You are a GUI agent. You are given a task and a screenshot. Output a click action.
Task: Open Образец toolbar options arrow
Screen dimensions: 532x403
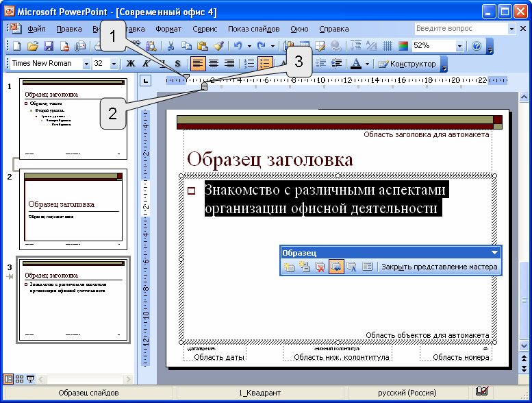[x=494, y=253]
